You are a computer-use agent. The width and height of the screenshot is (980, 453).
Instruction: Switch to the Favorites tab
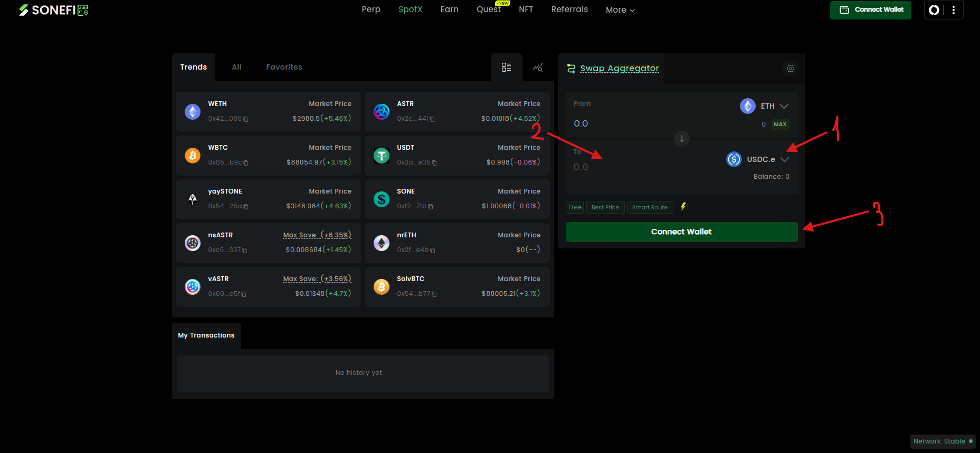284,67
